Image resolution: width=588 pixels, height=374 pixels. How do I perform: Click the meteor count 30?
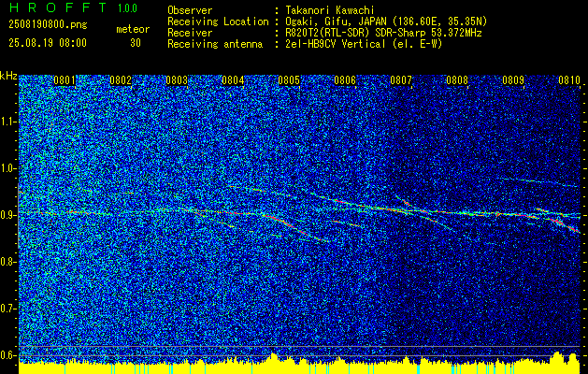(x=136, y=43)
